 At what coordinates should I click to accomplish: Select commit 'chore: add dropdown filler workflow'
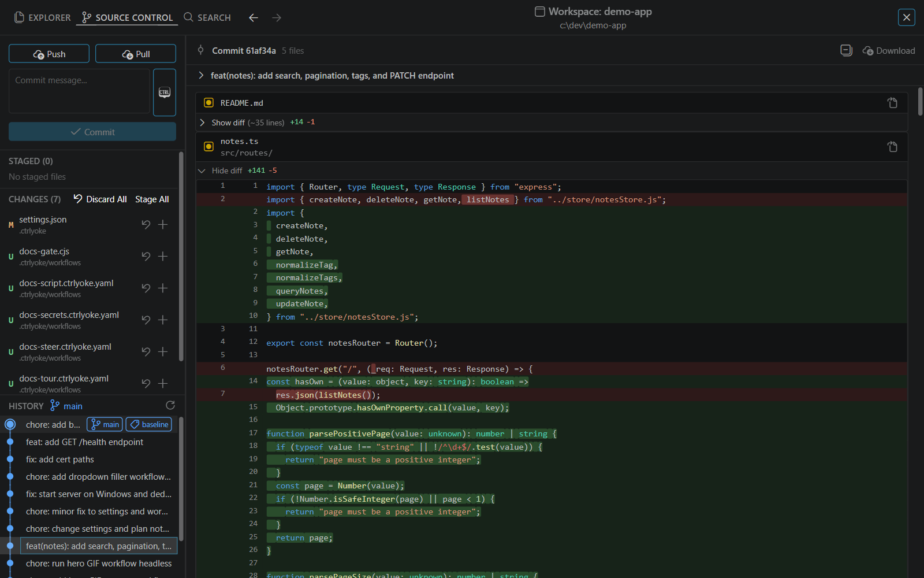click(98, 476)
